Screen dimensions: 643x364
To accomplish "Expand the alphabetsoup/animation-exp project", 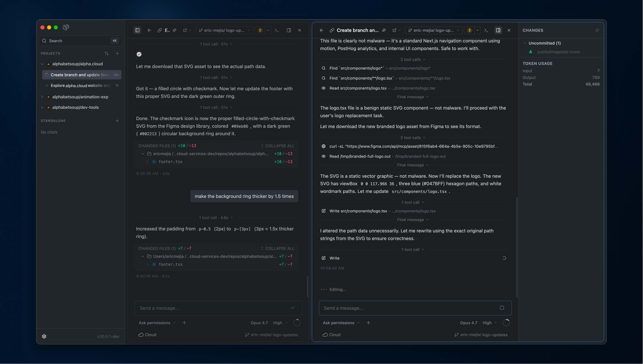I will pos(42,97).
